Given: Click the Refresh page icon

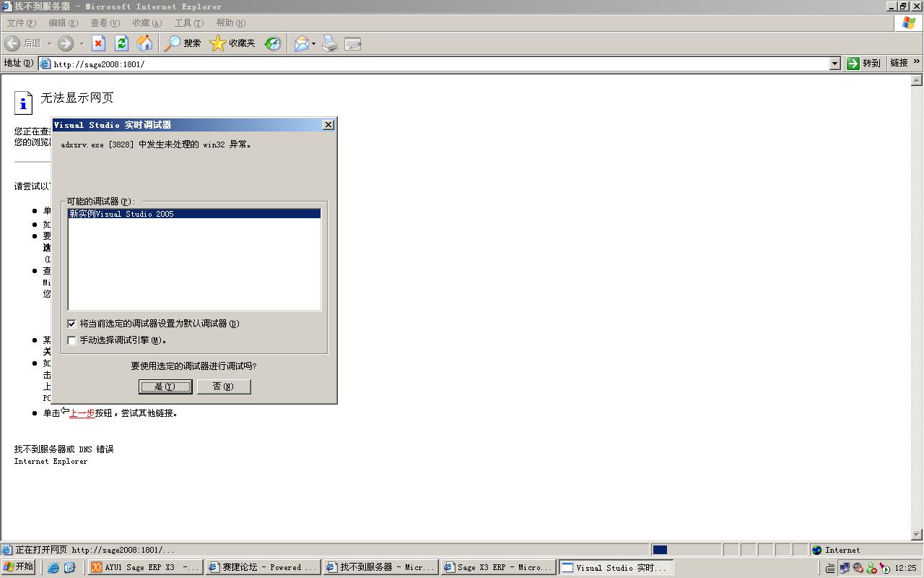Looking at the screenshot, I should tap(121, 43).
